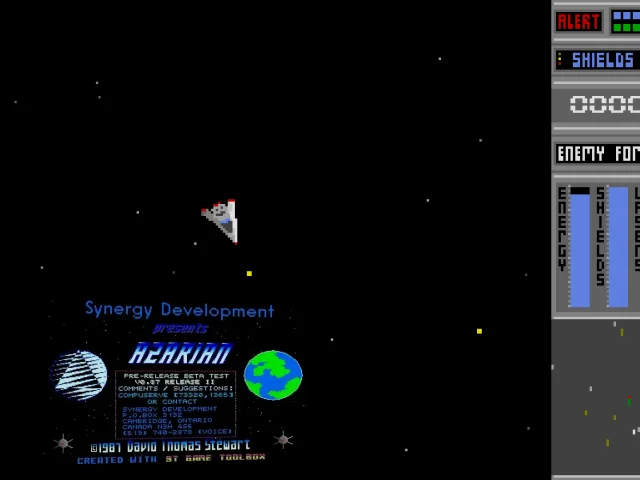Click the AZARIAN title logo
640x480 pixels.
[x=180, y=353]
